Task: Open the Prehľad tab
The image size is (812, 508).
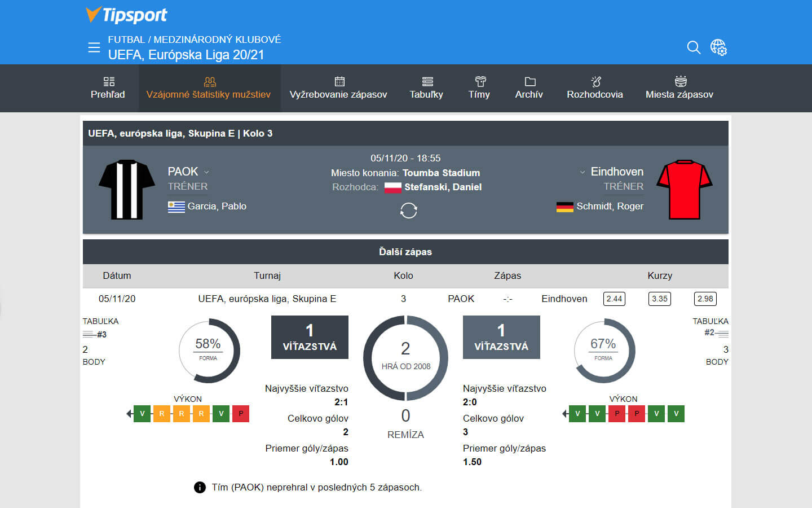Action: click(108, 88)
